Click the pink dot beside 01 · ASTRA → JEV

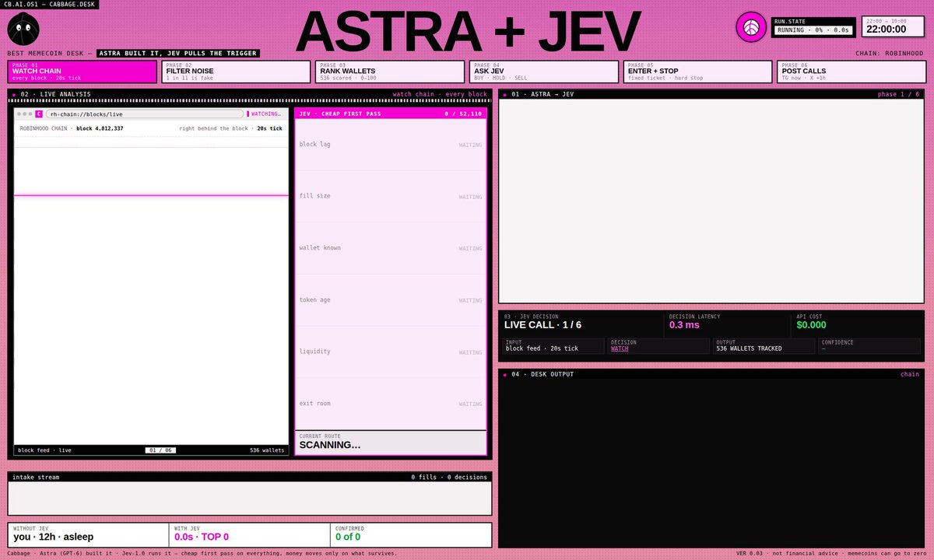pyautogui.click(x=504, y=94)
